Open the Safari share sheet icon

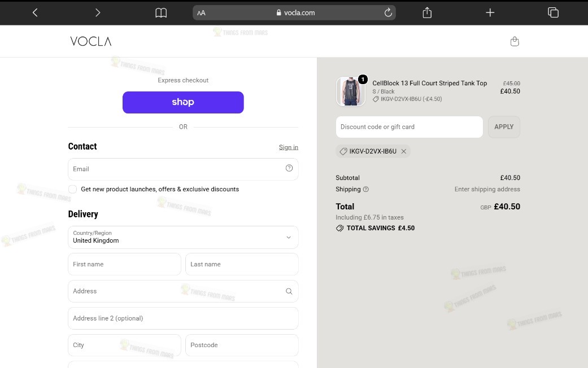[427, 13]
